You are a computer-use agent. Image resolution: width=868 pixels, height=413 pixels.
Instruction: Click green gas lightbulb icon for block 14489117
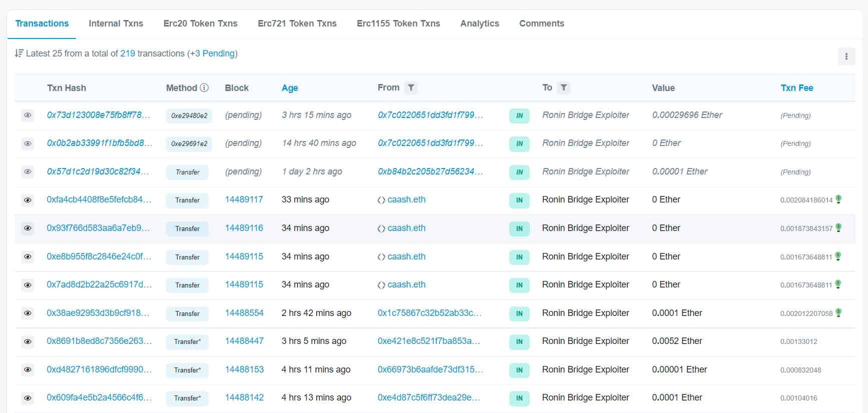838,199
